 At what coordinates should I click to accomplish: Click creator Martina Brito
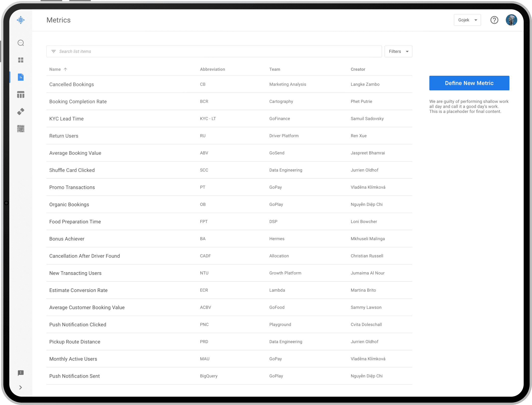click(363, 290)
